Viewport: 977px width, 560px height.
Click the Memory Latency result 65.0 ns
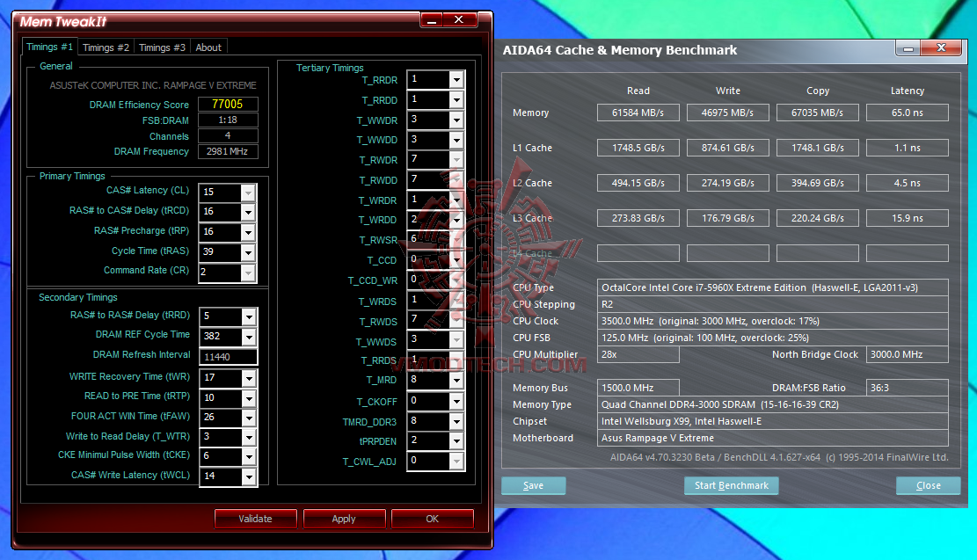tap(908, 113)
